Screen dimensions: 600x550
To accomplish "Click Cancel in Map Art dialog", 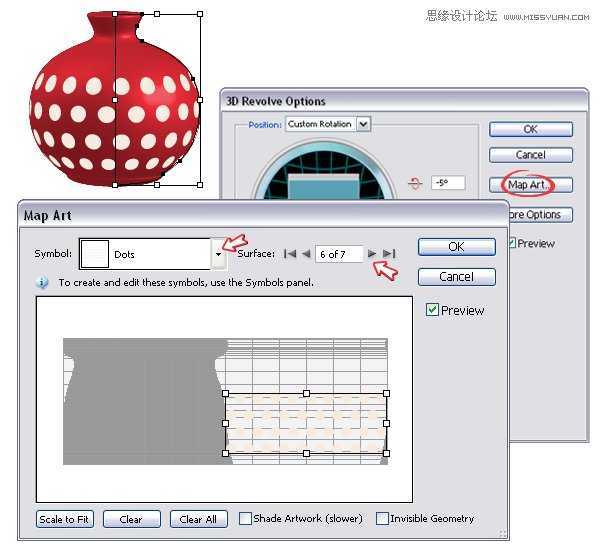I will (457, 277).
